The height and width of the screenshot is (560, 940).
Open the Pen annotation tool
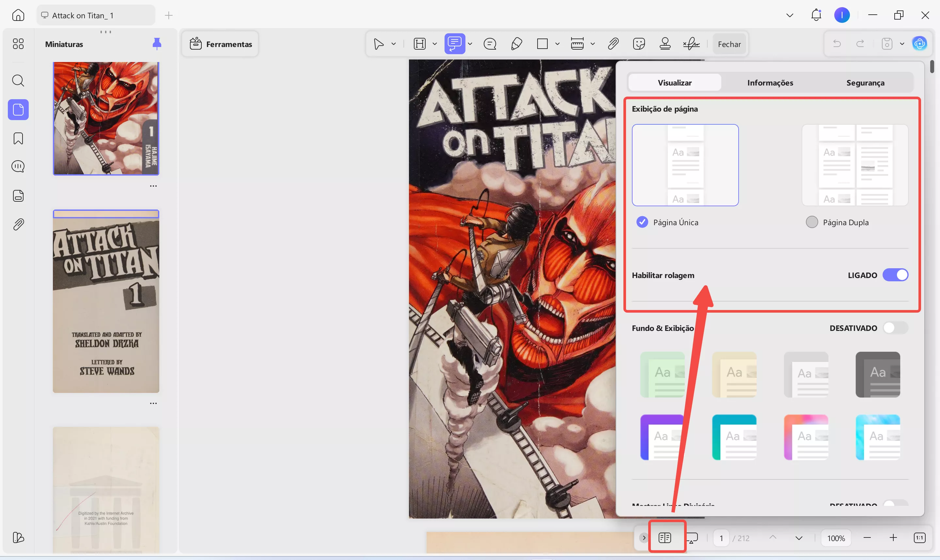pos(517,44)
